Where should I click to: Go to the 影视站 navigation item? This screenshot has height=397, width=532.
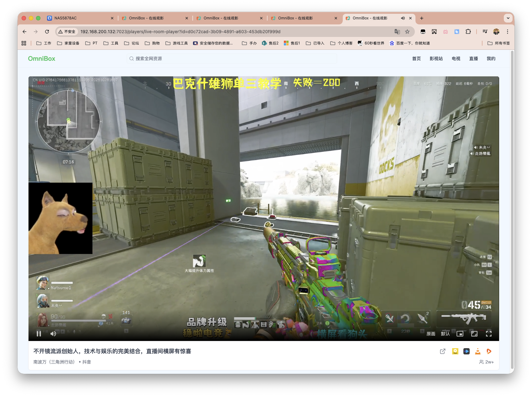(x=436, y=59)
